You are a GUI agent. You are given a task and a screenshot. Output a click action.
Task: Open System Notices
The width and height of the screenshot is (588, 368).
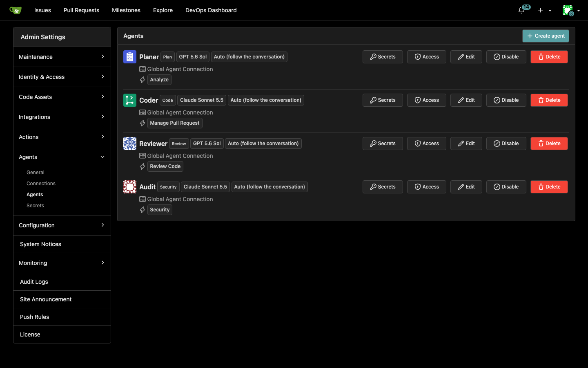[62, 244]
